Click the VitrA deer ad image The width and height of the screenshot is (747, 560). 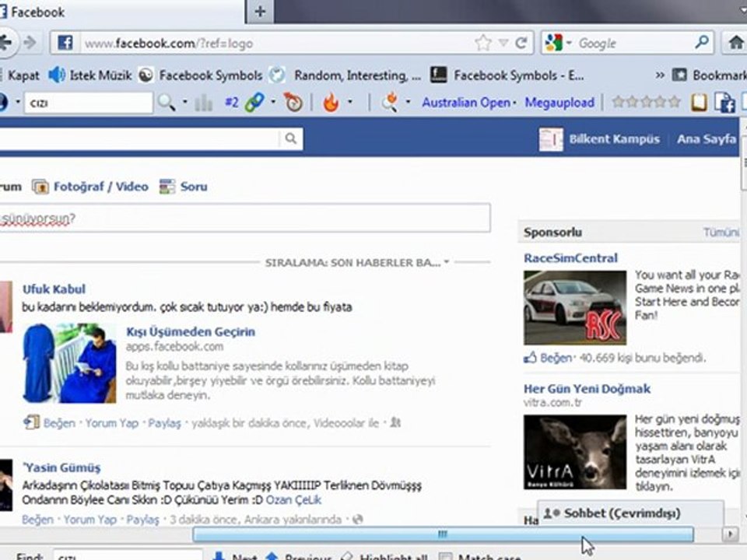click(575, 452)
